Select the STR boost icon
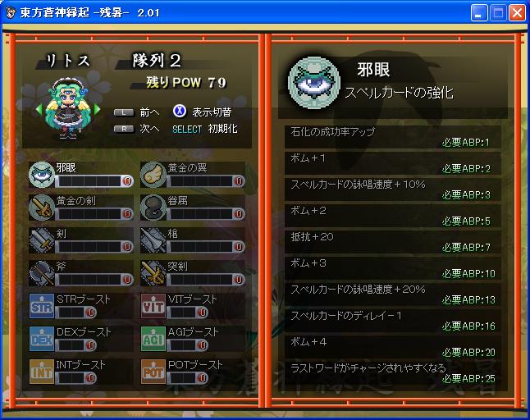530x420 pixels. coord(42,306)
